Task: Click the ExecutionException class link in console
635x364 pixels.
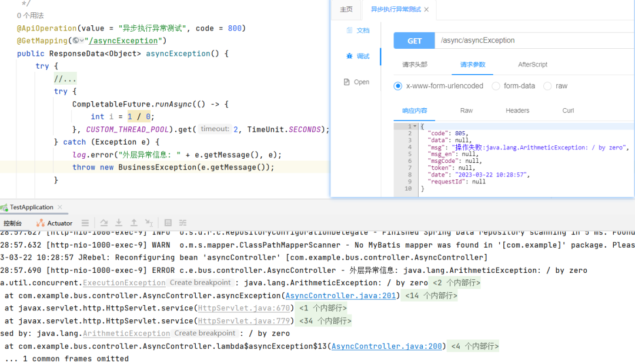Action: pyautogui.click(x=124, y=283)
